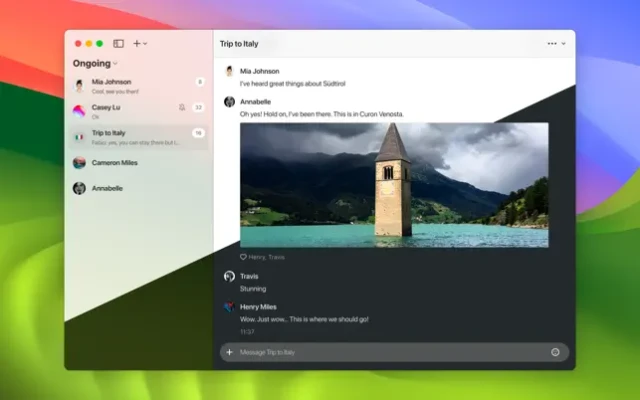This screenshot has width=640, height=400.
Task: Click the 'Henry, Travis' reaction names
Action: (267, 257)
